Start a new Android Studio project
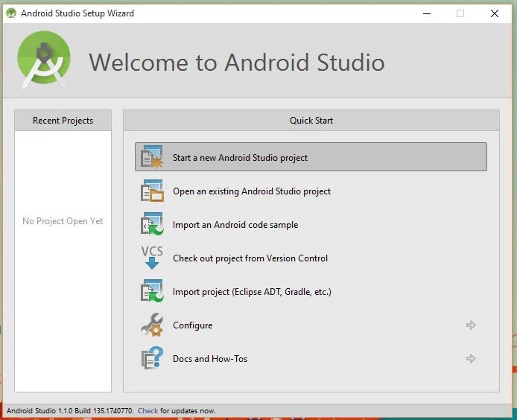Image resolution: width=517 pixels, height=420 pixels. pyautogui.click(x=311, y=157)
